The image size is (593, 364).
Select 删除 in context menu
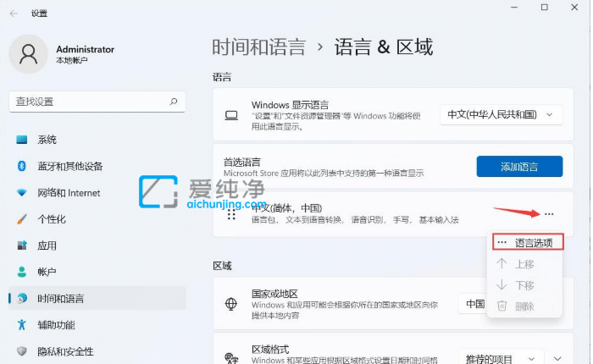coord(524,306)
